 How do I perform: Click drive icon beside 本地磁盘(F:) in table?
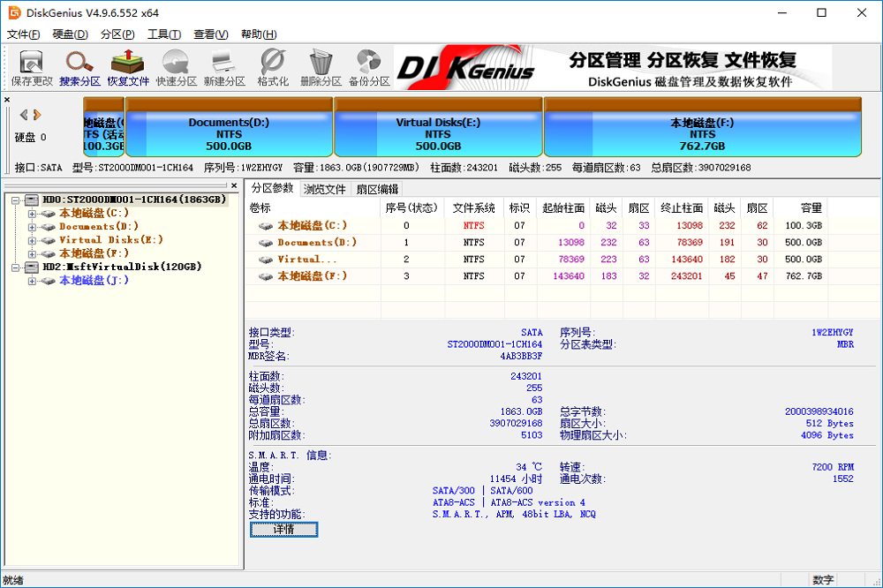(265, 276)
